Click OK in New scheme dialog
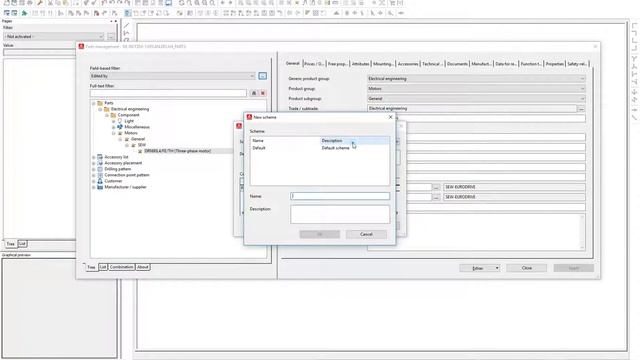Image resolution: width=640 pixels, height=360 pixels. click(320, 234)
